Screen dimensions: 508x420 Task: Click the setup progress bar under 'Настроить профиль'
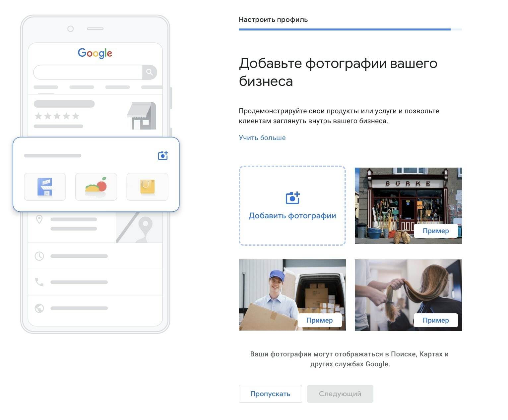coord(350,29)
